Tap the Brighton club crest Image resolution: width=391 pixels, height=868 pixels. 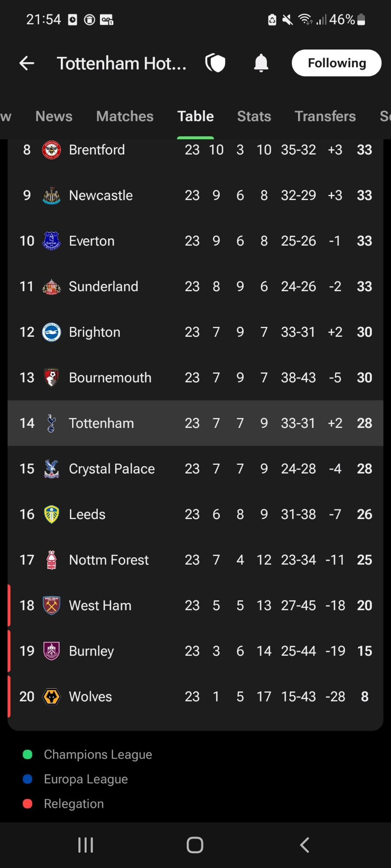click(x=51, y=332)
